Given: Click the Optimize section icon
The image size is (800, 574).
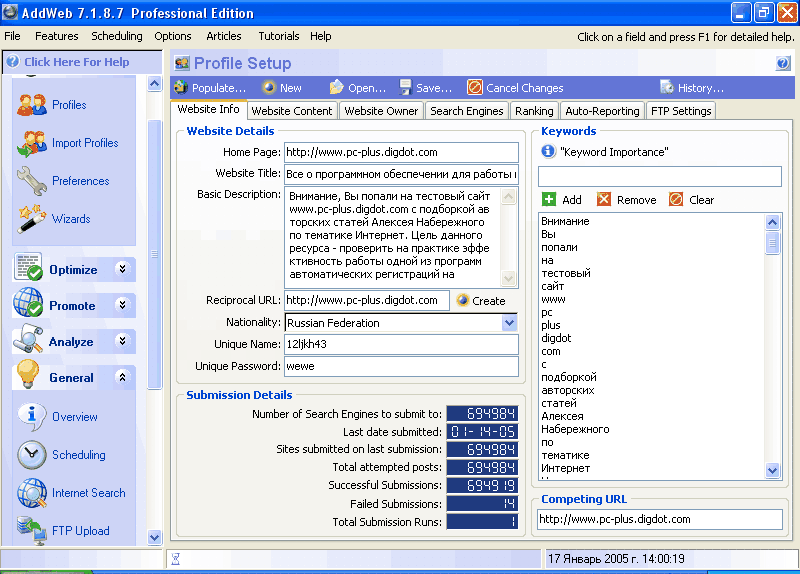Looking at the screenshot, I should [x=28, y=267].
